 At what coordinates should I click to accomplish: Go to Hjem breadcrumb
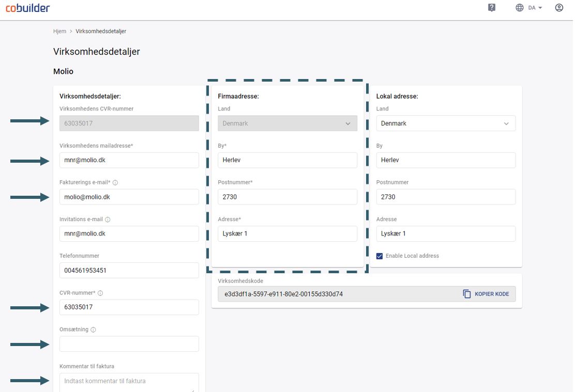click(60, 31)
